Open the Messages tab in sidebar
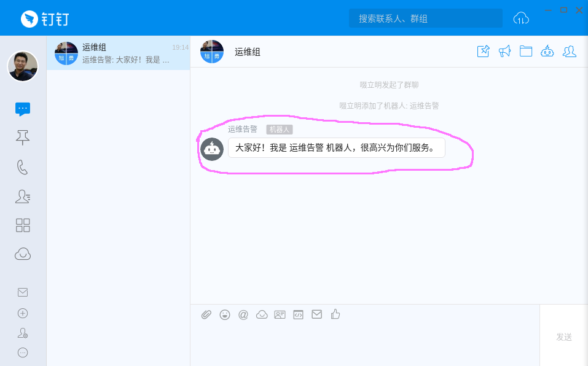This screenshot has width=588, height=366. pyautogui.click(x=23, y=109)
